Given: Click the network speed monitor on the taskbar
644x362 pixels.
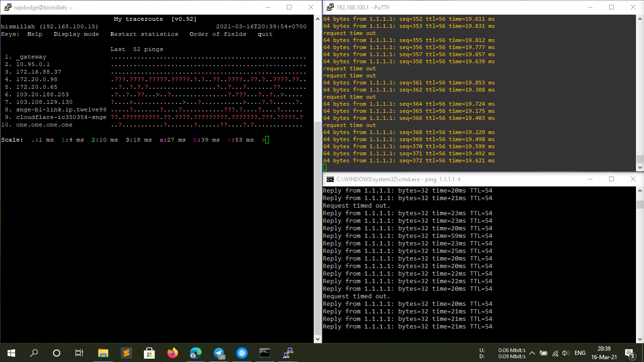Looking at the screenshot, I should (502, 353).
